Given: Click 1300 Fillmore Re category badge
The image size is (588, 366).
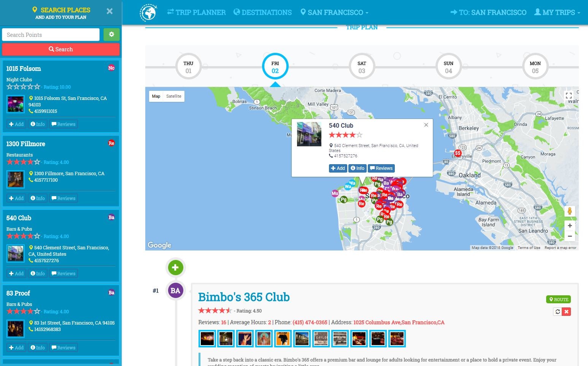Looking at the screenshot, I should [x=111, y=143].
